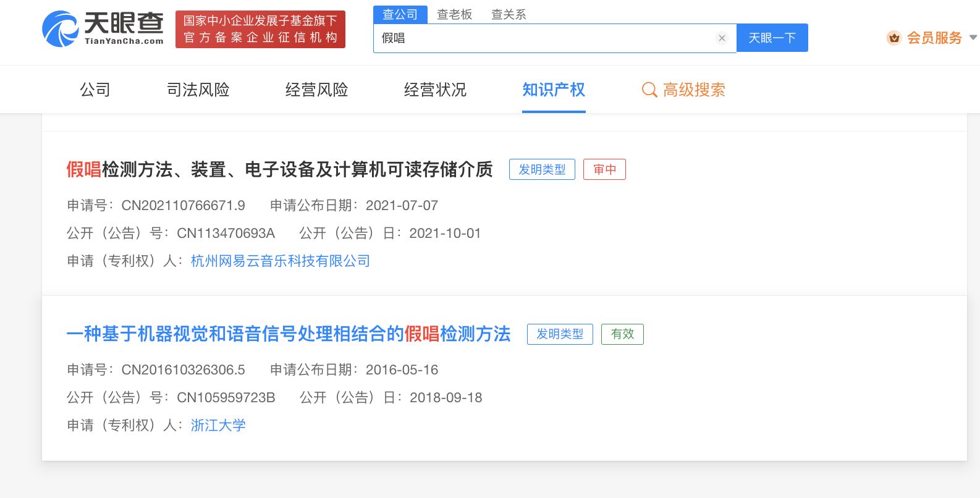Image resolution: width=980 pixels, height=498 pixels.
Task: Clear the search box text
Action: 721,38
